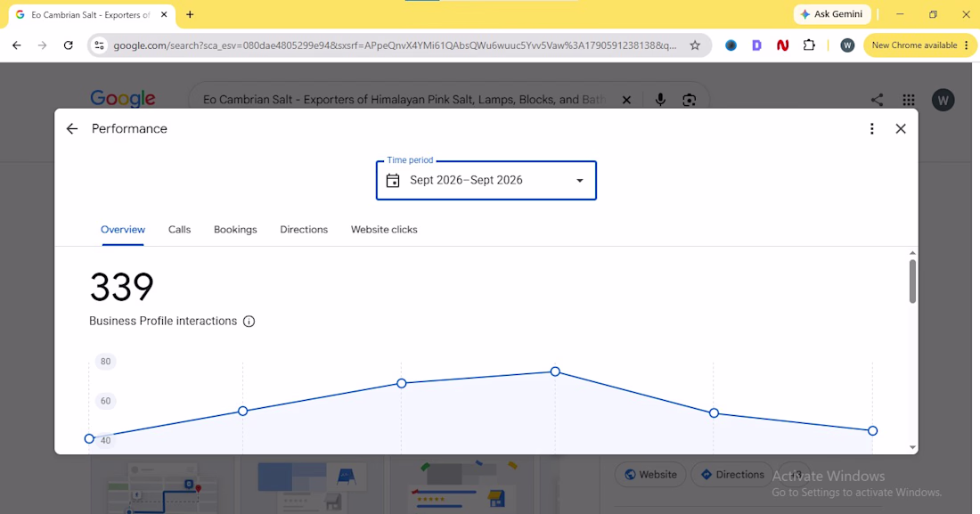Close the Eo Cambrian Salt browser tab
The width and height of the screenshot is (980, 514).
tap(164, 14)
